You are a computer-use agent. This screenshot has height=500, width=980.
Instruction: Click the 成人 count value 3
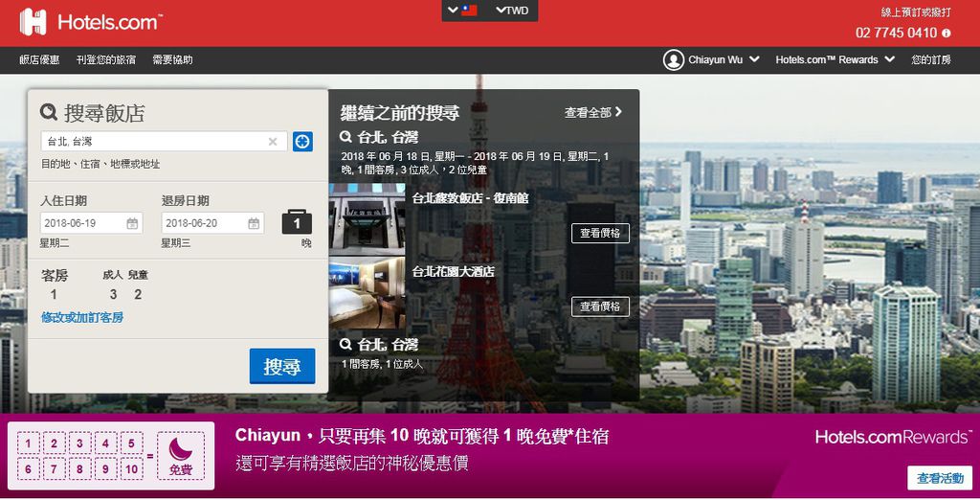(x=113, y=294)
